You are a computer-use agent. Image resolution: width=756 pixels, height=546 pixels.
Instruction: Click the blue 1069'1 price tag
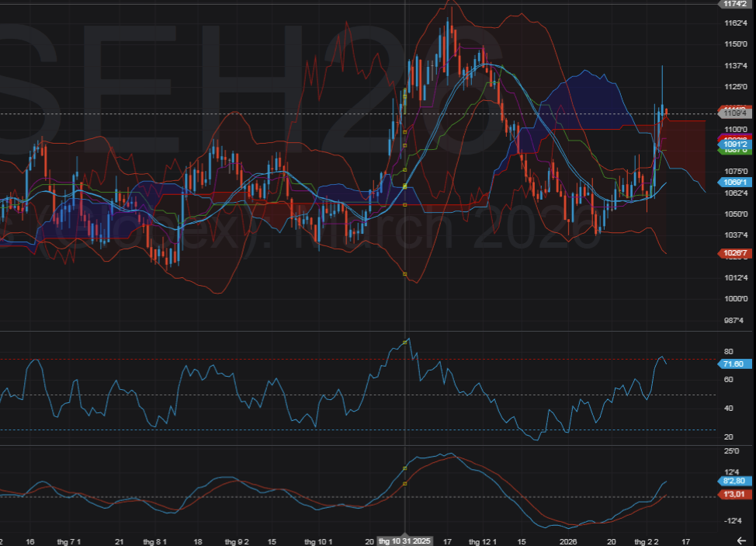(x=734, y=183)
